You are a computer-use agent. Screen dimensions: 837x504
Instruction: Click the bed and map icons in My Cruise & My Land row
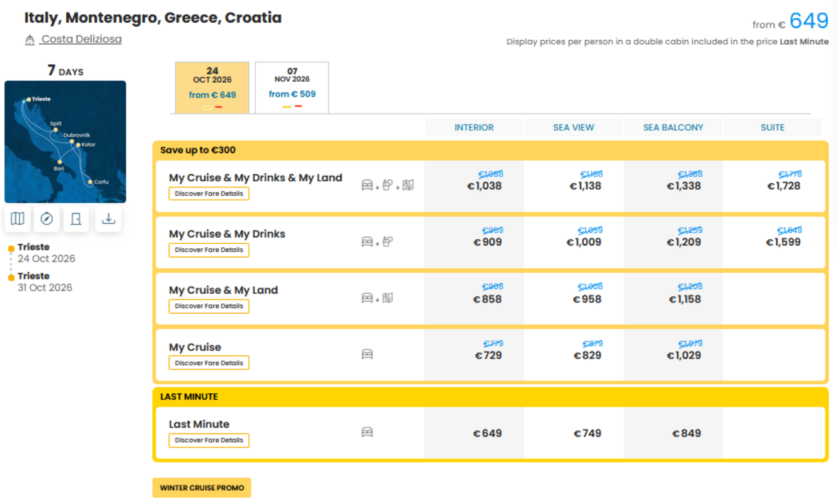coord(377,298)
